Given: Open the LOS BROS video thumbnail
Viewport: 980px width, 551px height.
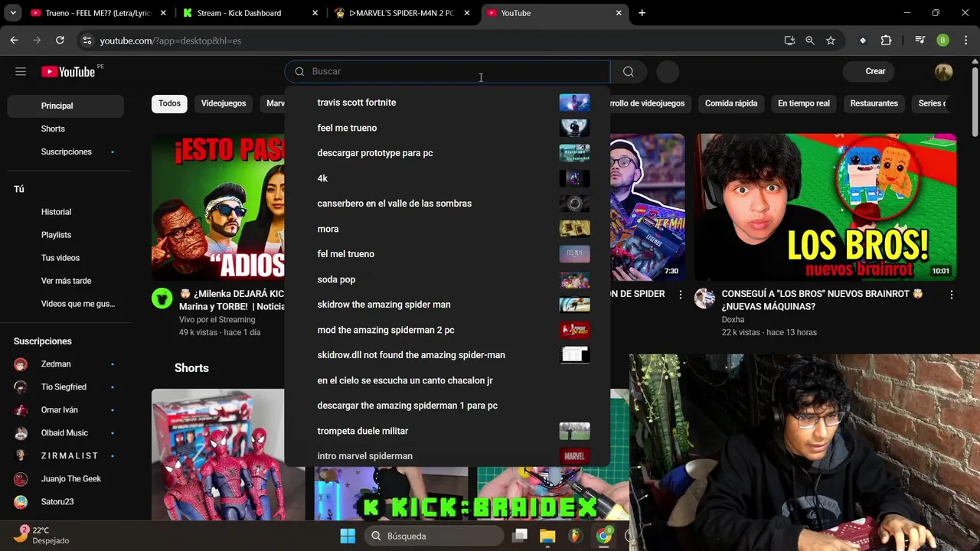Looking at the screenshot, I should click(825, 207).
